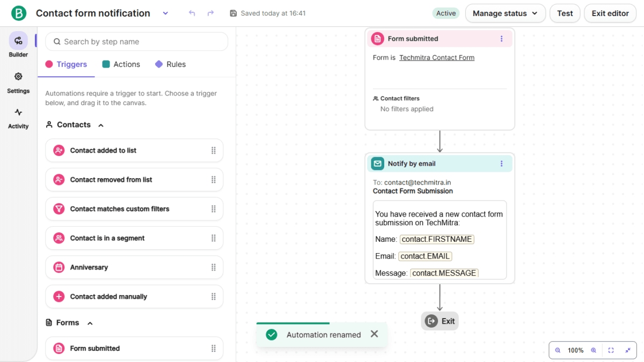
Task: Collapse the Forms triggers section
Action: 90,323
